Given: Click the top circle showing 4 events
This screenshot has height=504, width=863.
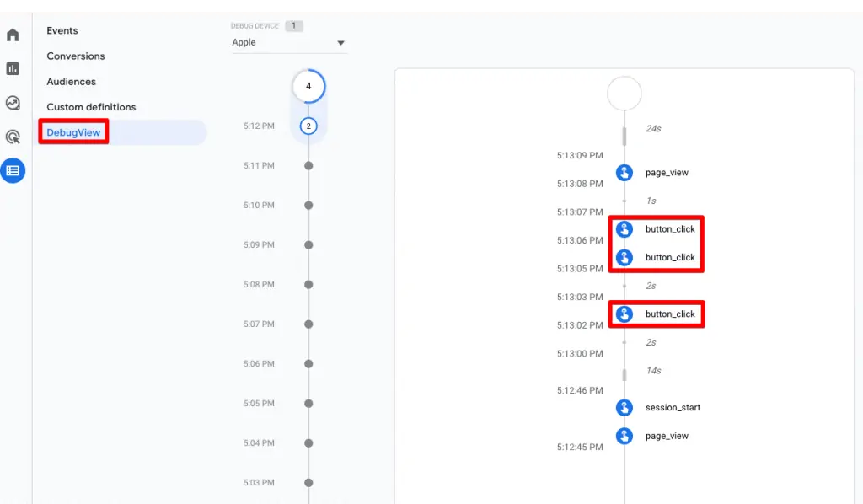Looking at the screenshot, I should 308,85.
